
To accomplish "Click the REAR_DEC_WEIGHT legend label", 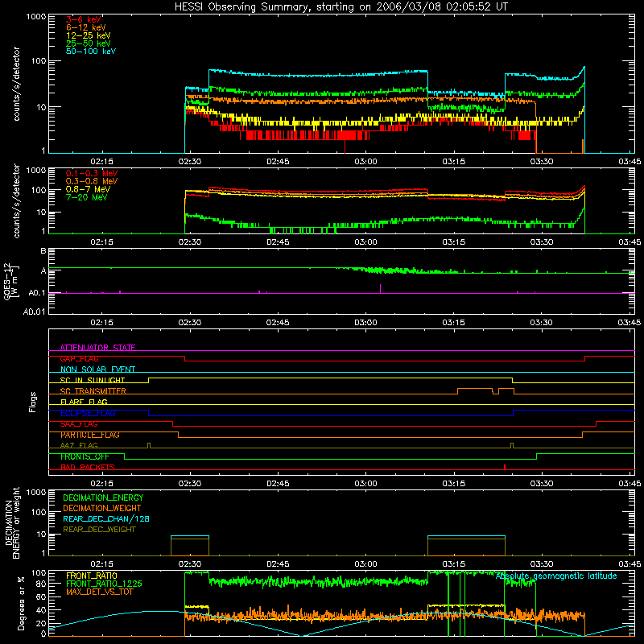I will 99,530.
